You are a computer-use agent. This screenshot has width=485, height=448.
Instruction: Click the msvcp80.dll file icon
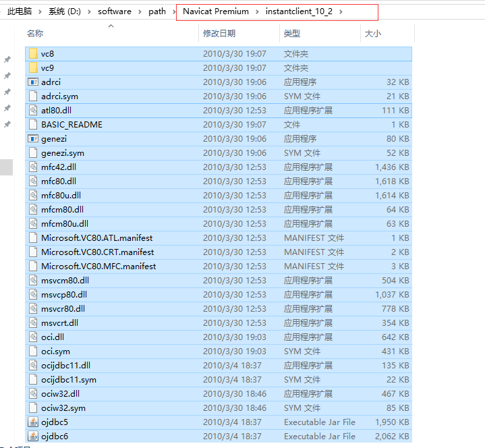(33, 295)
